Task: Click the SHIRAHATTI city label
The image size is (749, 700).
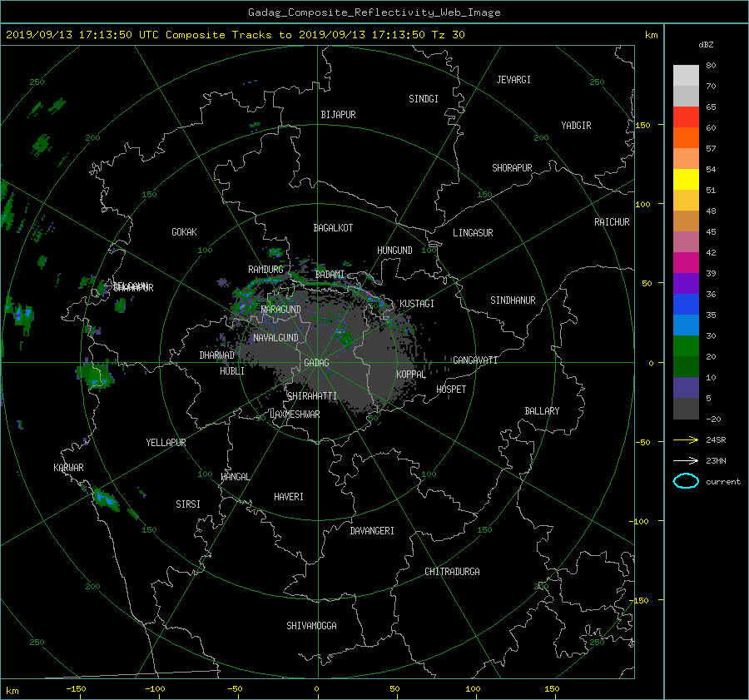Action: point(312,395)
